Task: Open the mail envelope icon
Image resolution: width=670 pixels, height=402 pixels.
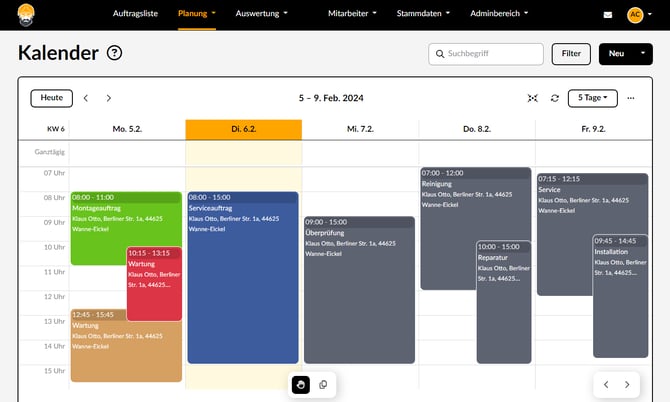Action: point(608,15)
